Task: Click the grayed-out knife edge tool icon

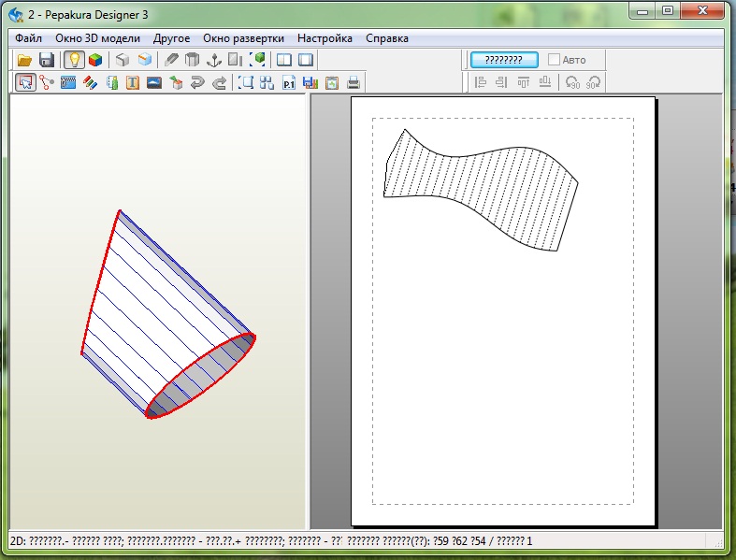Action: 171,60
